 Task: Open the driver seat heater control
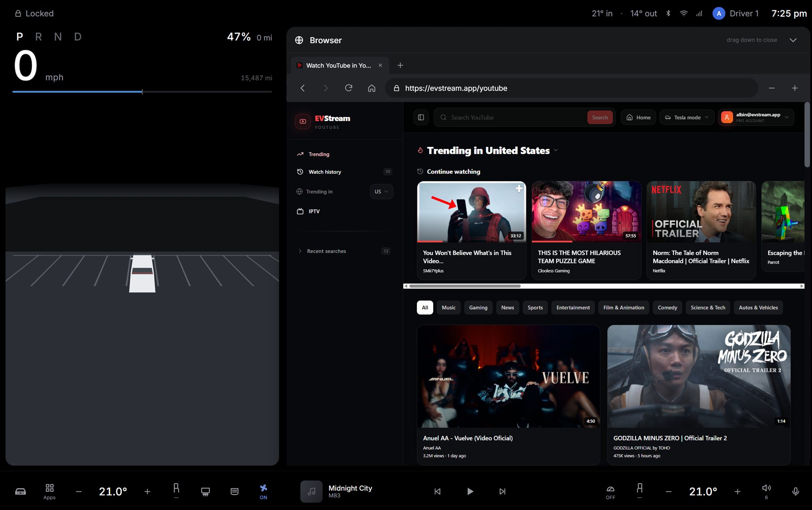(176, 491)
